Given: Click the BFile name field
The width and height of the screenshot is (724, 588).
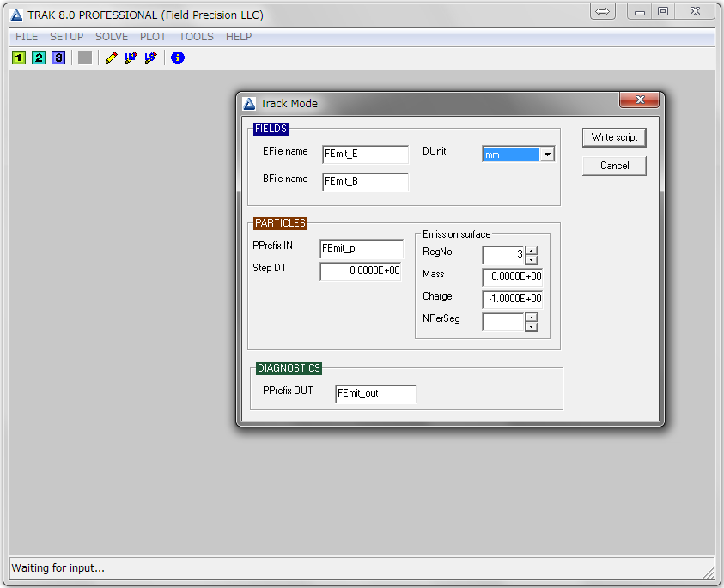Looking at the screenshot, I should click(x=365, y=181).
